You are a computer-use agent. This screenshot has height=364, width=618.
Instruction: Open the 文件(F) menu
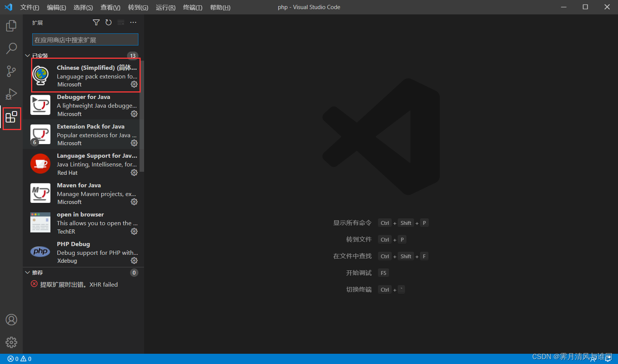(30, 8)
